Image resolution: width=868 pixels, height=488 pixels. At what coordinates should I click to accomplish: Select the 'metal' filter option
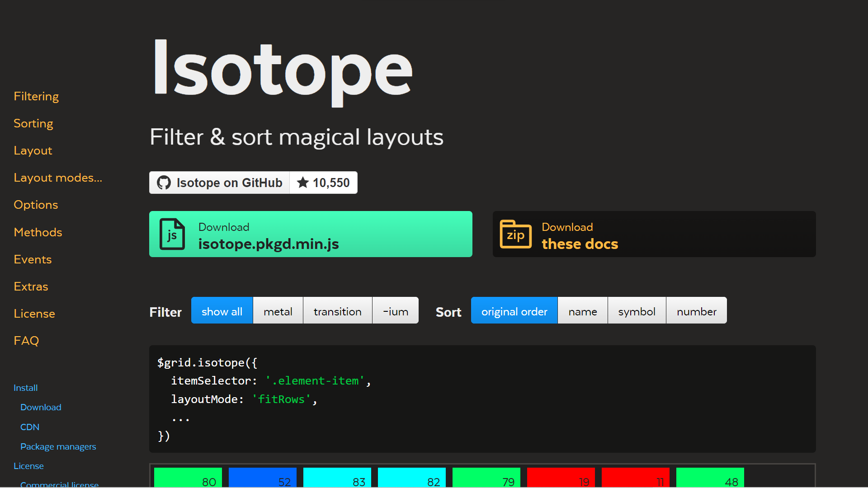278,311
